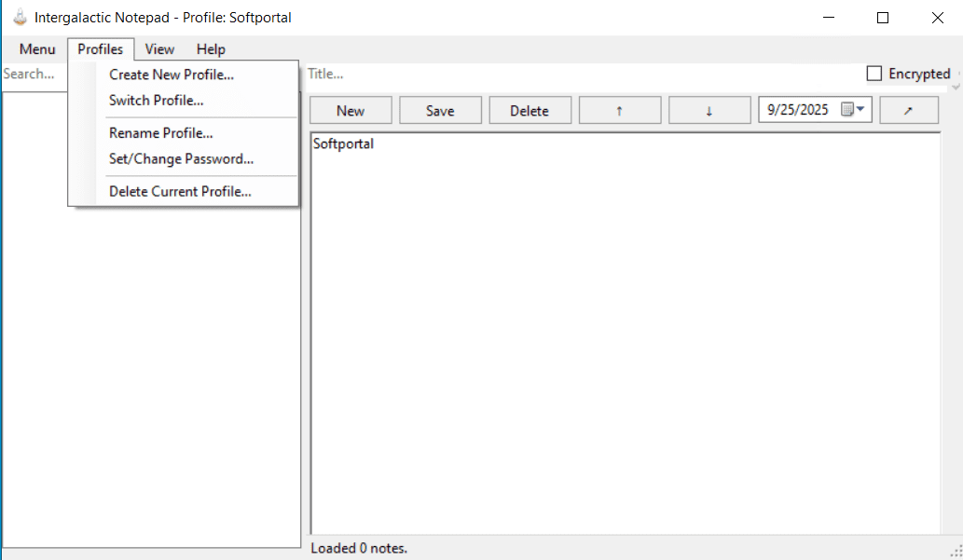Click the 'Loaded 0 notes.' status text
Image resolution: width=963 pixels, height=560 pixels.
(x=359, y=548)
